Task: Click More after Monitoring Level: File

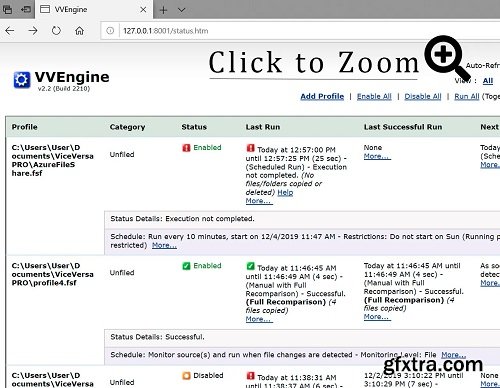Action: [454, 355]
